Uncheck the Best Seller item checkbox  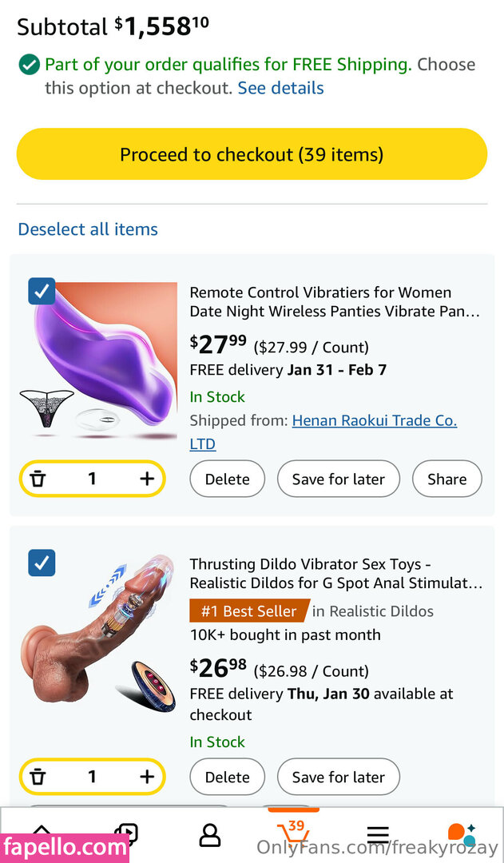pos(42,563)
